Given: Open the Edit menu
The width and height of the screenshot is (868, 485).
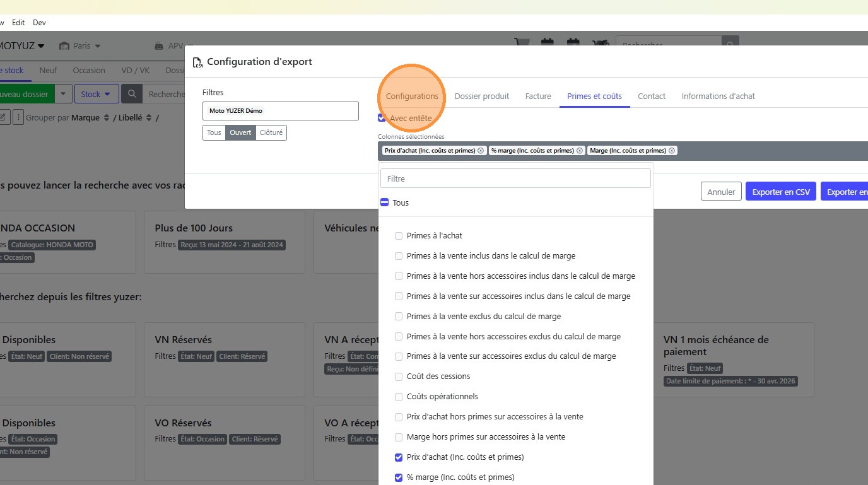Looking at the screenshot, I should [18, 23].
